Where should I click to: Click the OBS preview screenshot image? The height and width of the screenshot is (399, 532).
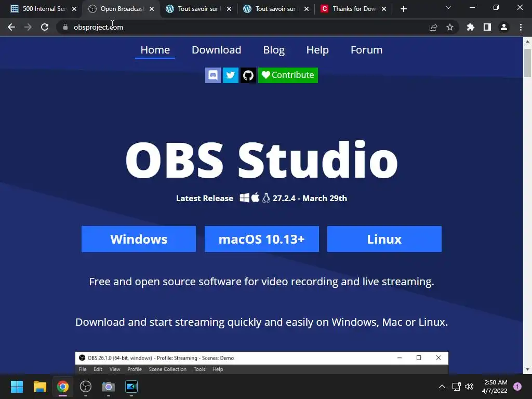(262, 363)
